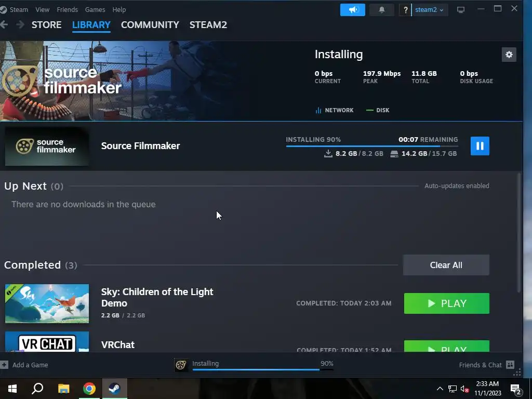Viewport: 532px width, 399px height.
Task: Click the bottom Installing progress bar
Action: pyautogui.click(x=263, y=369)
